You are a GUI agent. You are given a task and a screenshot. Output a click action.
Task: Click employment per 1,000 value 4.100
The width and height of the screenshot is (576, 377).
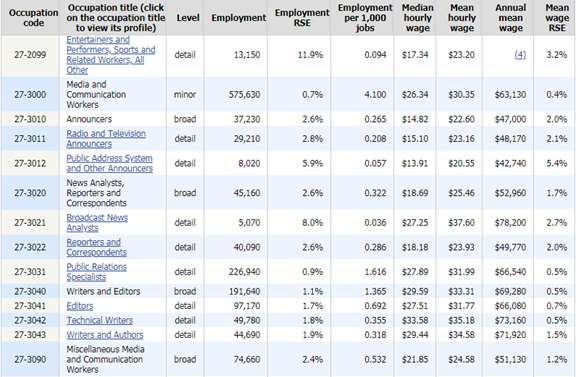(375, 94)
